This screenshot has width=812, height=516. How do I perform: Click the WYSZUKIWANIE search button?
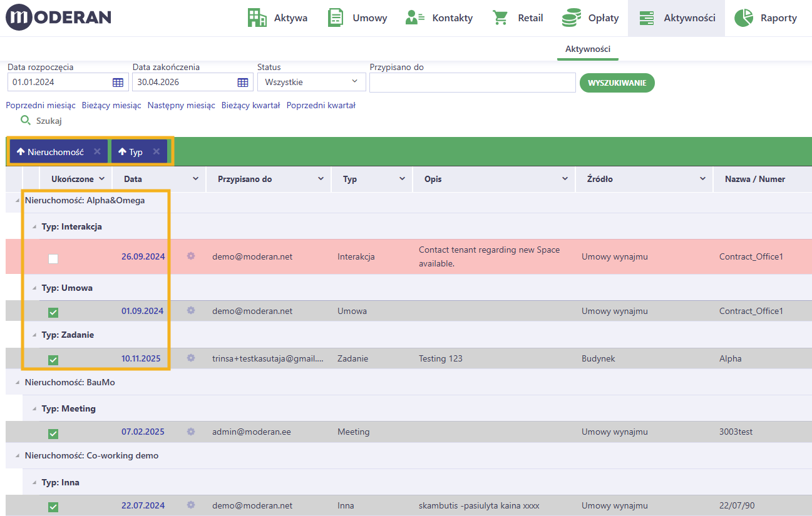(x=617, y=83)
